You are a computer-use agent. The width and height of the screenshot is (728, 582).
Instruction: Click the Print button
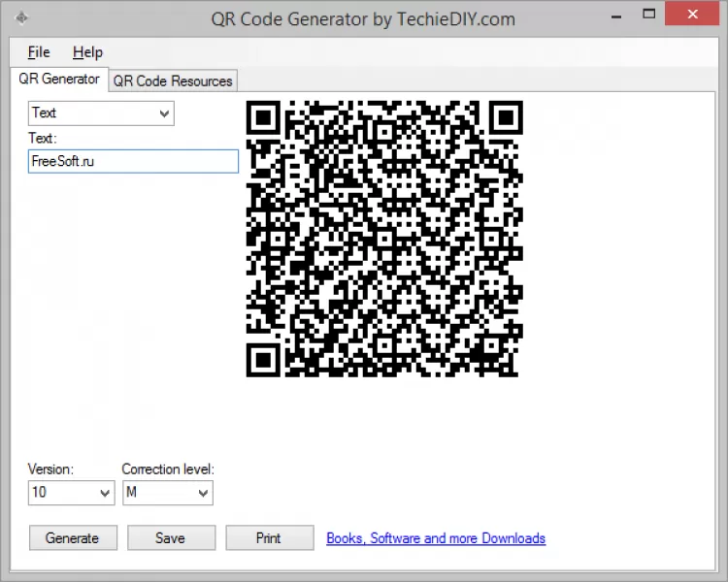pos(270,538)
